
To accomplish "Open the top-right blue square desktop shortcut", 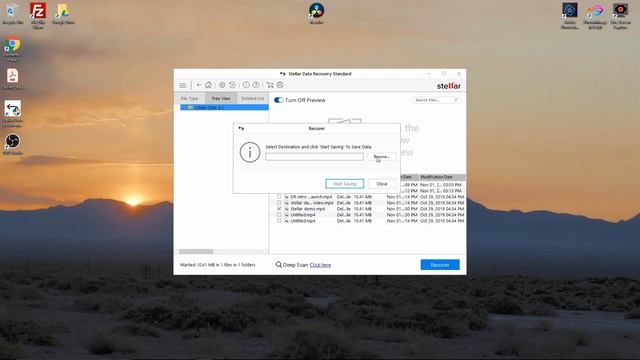I will (x=570, y=16).
